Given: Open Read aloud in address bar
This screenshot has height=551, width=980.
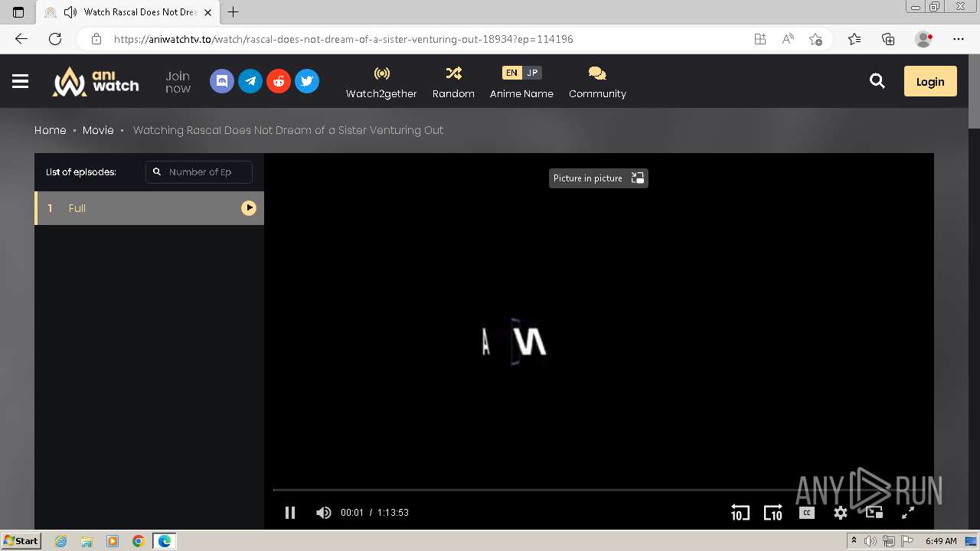Looking at the screenshot, I should tap(788, 39).
